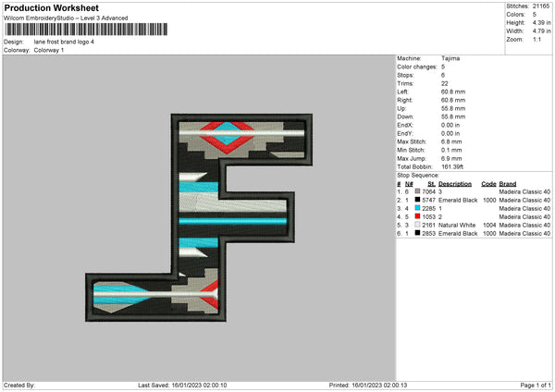The image size is (555, 392).
Task: Click the Max Stitch value '6.8 mm'
Action: [x=451, y=141]
